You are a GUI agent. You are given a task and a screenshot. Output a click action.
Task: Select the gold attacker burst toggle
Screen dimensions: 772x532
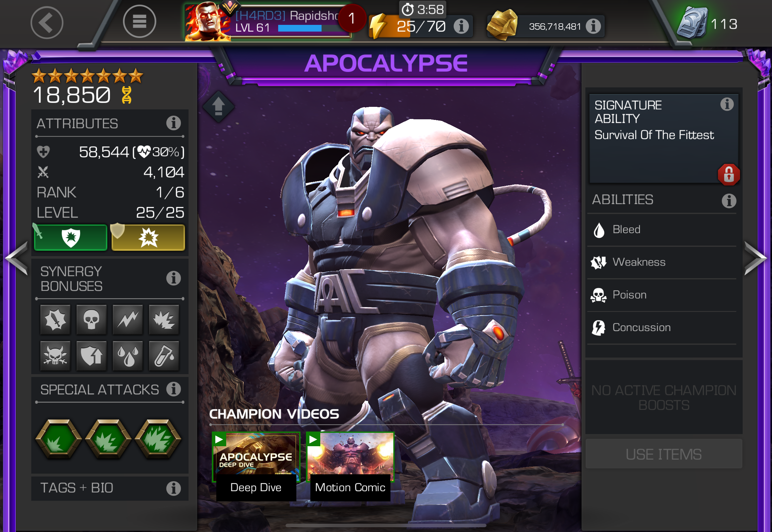point(148,237)
